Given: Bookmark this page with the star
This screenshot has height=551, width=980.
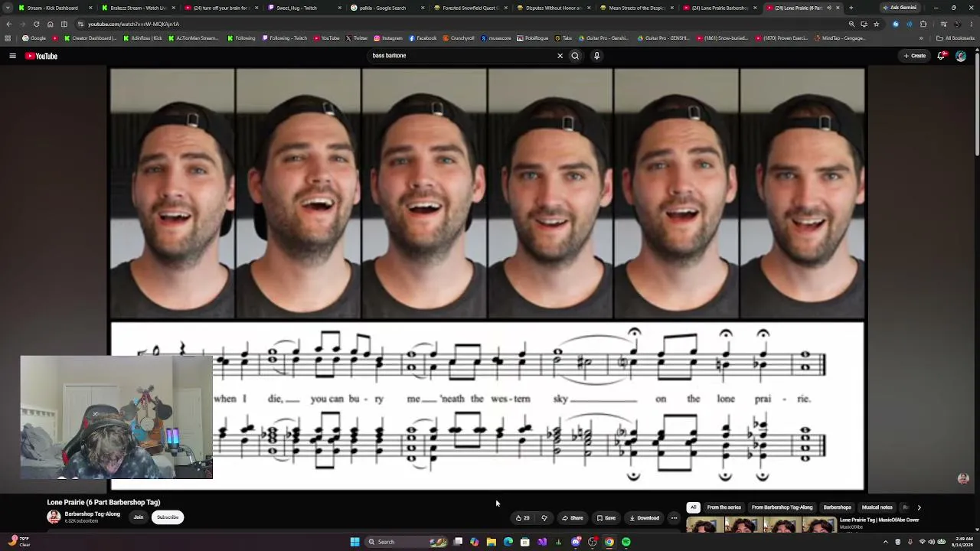Looking at the screenshot, I should (877, 24).
